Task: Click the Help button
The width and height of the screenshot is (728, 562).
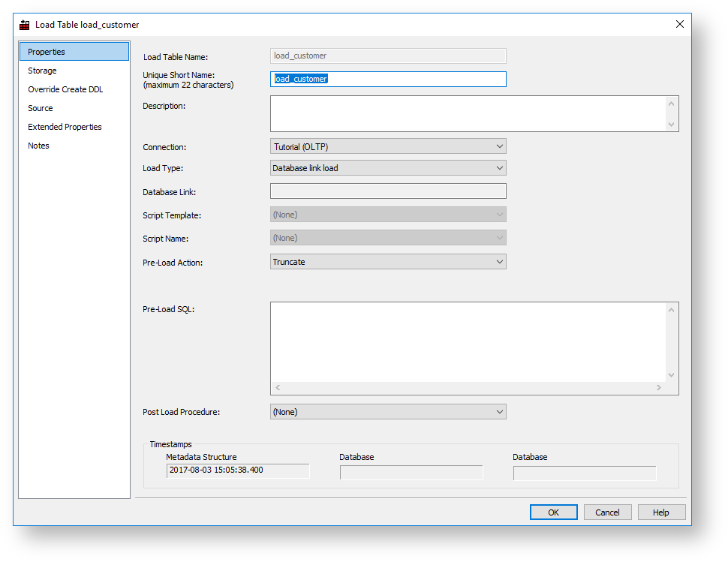Action: [x=661, y=512]
